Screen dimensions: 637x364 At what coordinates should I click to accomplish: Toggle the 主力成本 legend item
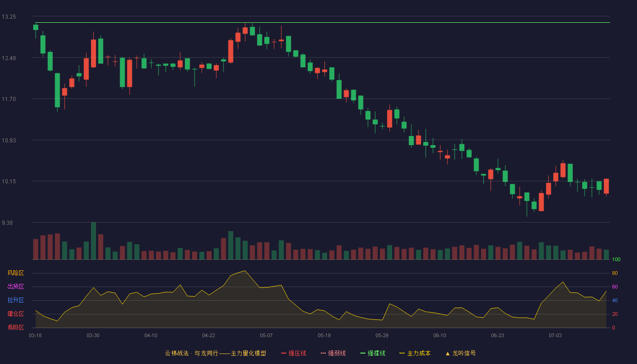pyautogui.click(x=415, y=353)
